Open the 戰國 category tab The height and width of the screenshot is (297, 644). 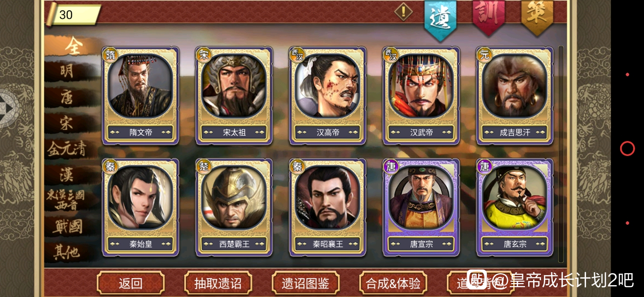(x=67, y=227)
